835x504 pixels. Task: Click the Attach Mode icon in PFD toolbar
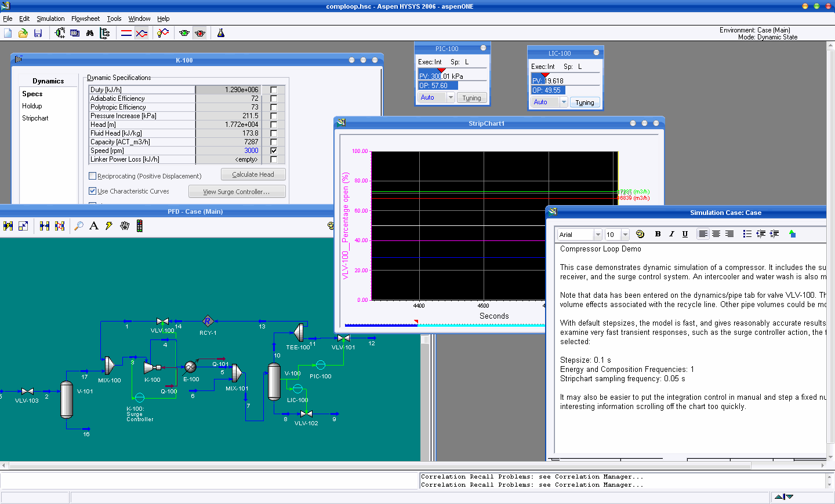click(8, 226)
